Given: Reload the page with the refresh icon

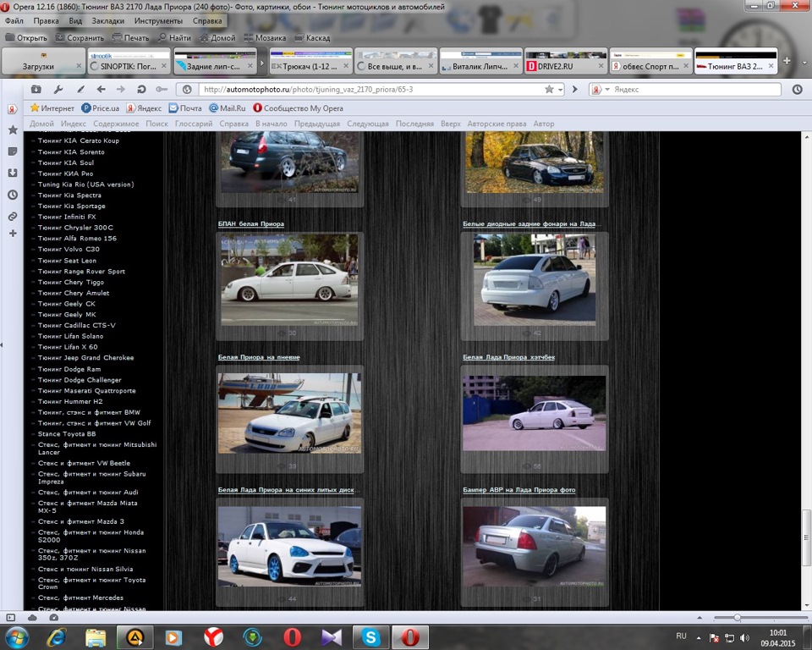Looking at the screenshot, I should tap(141, 90).
